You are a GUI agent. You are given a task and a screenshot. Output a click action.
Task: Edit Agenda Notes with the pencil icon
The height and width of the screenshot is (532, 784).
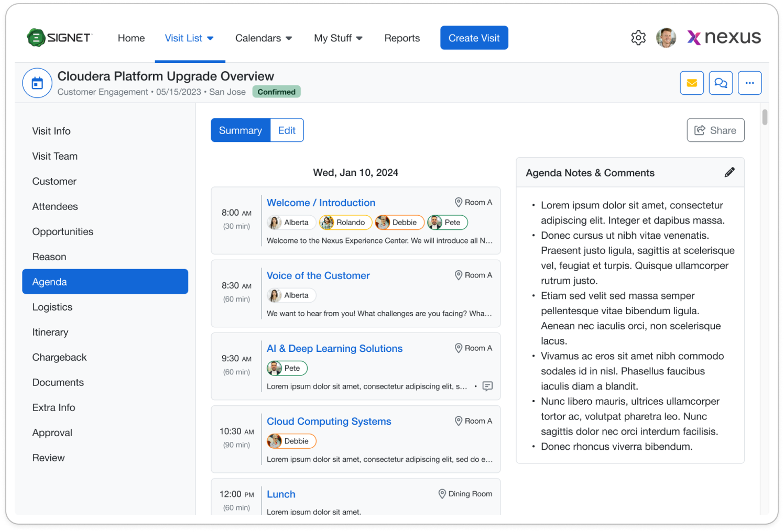click(729, 172)
